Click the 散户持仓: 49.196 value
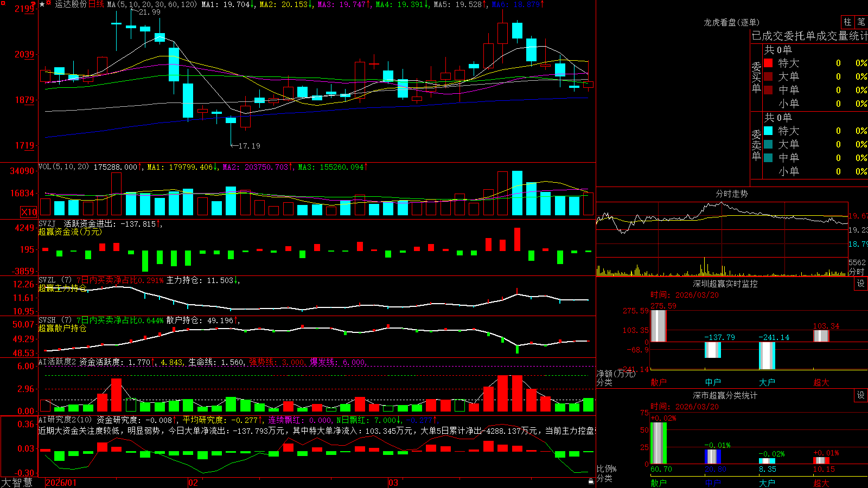This screenshot has height=488, width=868. (x=200, y=320)
